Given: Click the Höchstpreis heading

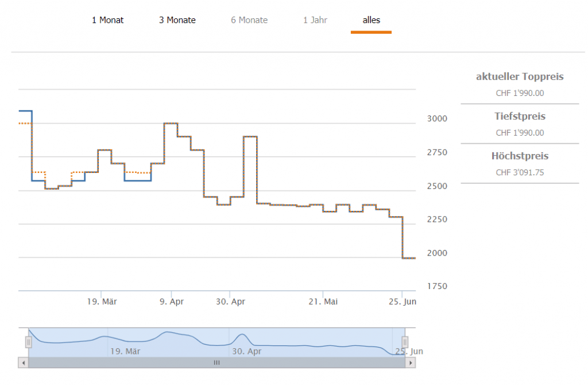Looking at the screenshot, I should coord(520,156).
